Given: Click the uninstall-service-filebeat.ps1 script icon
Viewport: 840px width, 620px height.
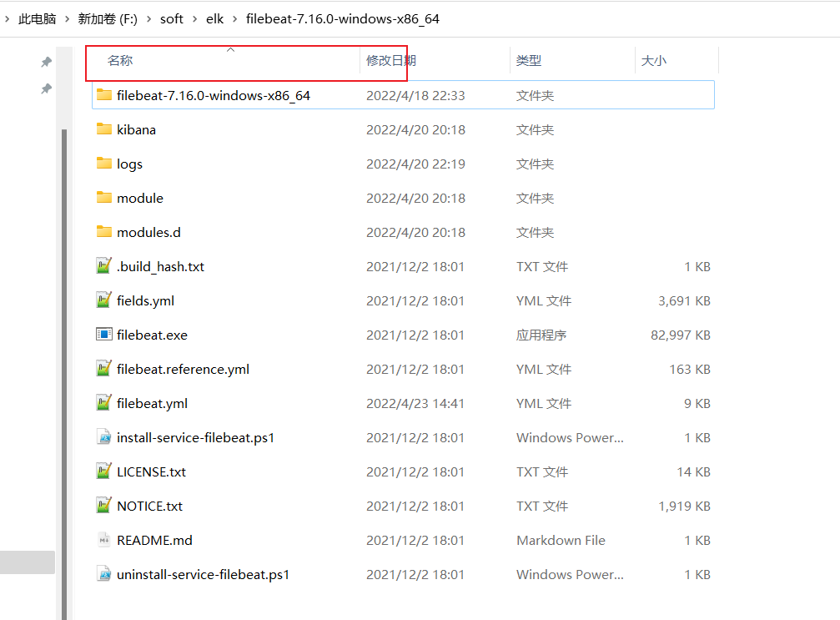Looking at the screenshot, I should [104, 574].
